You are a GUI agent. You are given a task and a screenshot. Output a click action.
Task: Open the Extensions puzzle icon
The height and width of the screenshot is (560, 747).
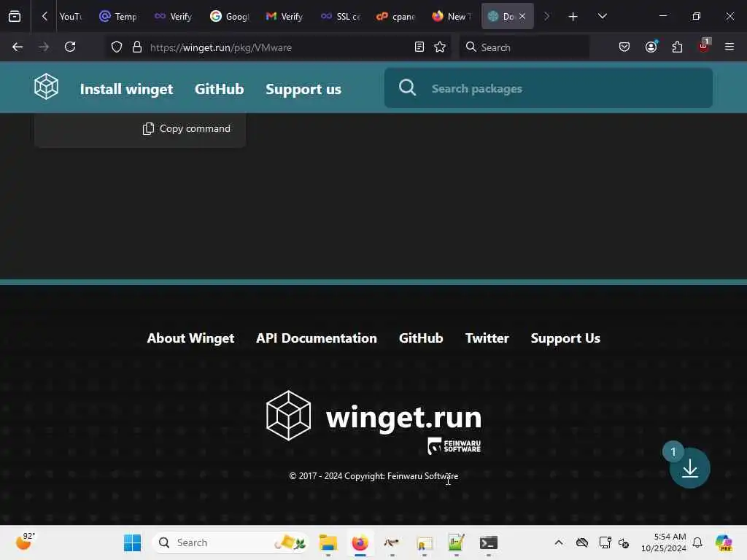677,47
